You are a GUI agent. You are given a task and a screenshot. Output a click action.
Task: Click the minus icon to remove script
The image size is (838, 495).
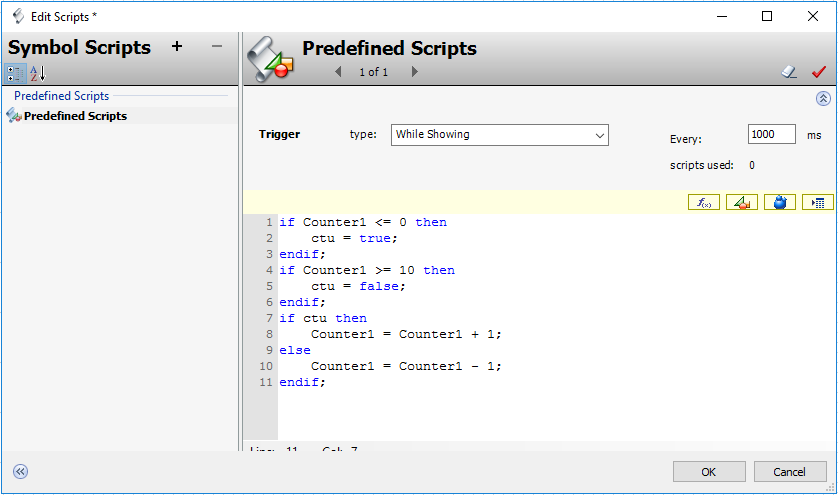[x=216, y=47]
